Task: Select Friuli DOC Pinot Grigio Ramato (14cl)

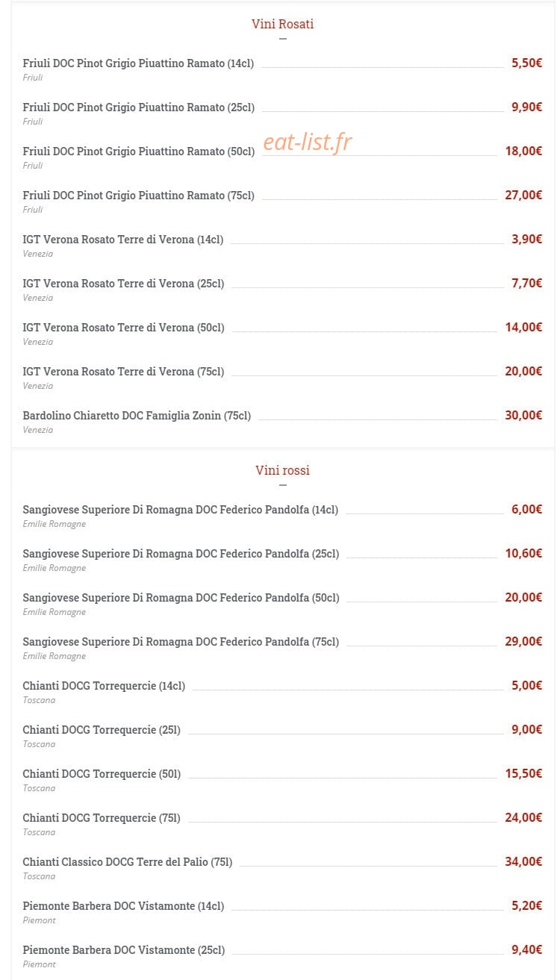Action: point(138,63)
